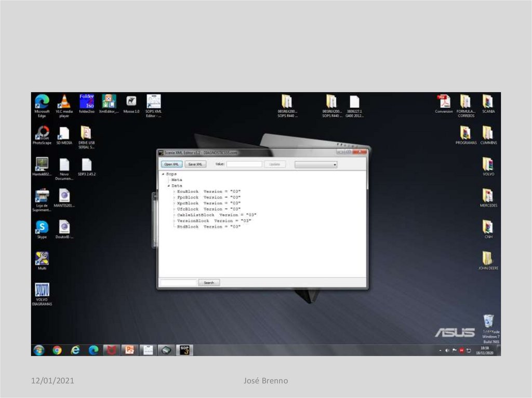Screen dimensions: 532x398
Task: Select the SD MEDIA desktop shortcut
Action: (64, 135)
